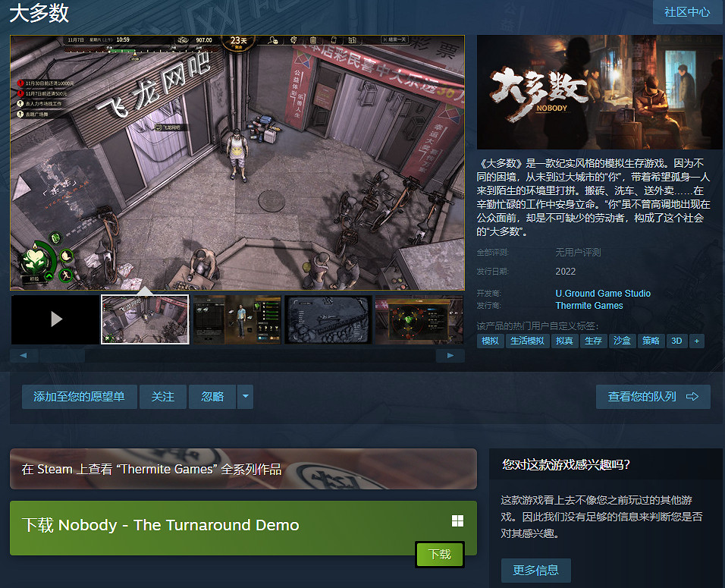The width and height of the screenshot is (725, 588).
Task: Add the game with 添加至您的愿望单
Action: (79, 397)
